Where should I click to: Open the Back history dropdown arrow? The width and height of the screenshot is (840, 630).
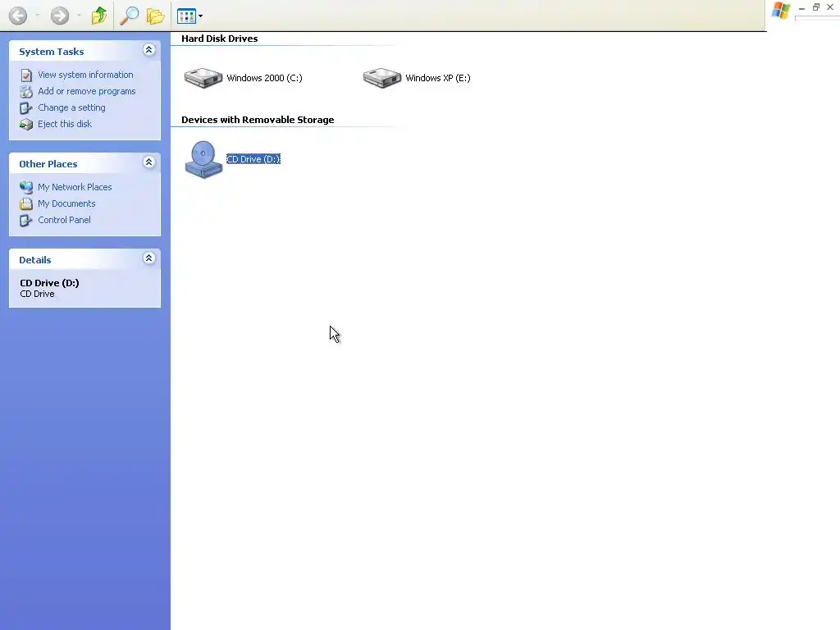37,16
